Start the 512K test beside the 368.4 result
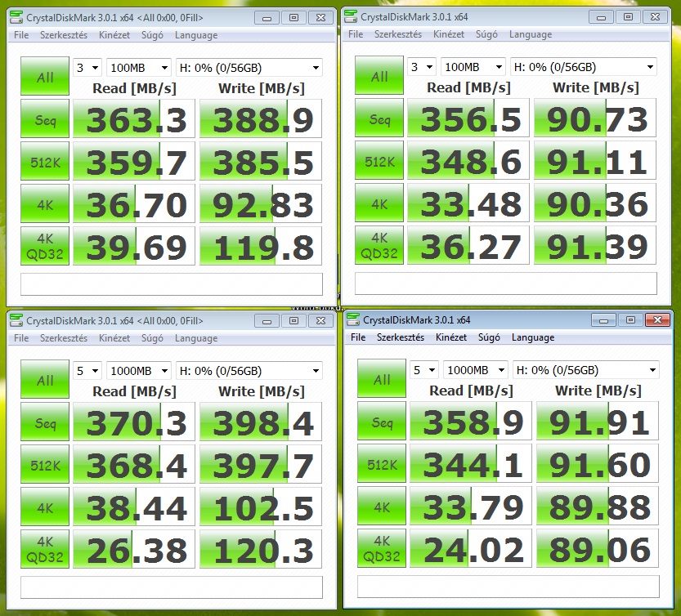 [45, 464]
